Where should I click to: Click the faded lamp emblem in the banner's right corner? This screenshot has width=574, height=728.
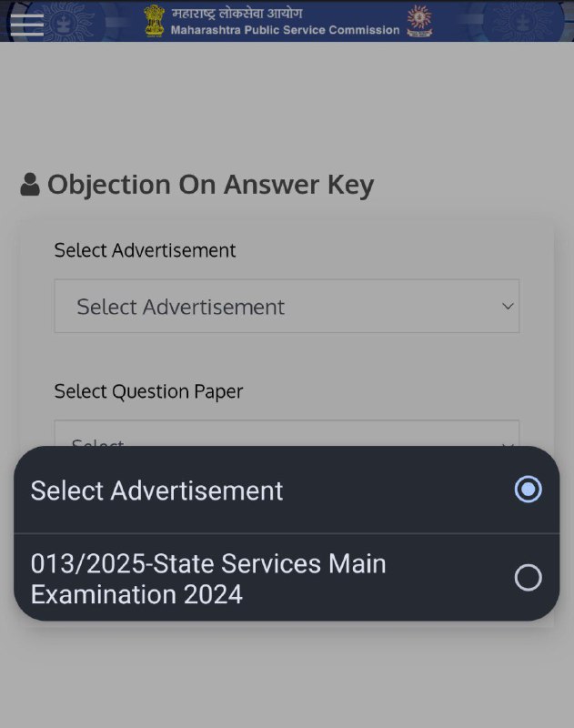tap(523, 21)
